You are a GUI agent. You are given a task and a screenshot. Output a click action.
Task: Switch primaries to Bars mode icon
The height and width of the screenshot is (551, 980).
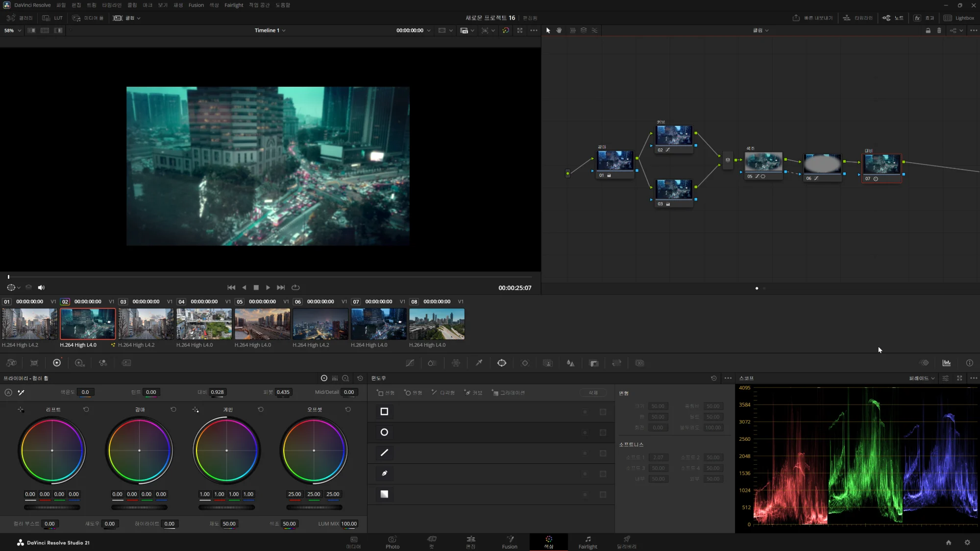pos(335,378)
